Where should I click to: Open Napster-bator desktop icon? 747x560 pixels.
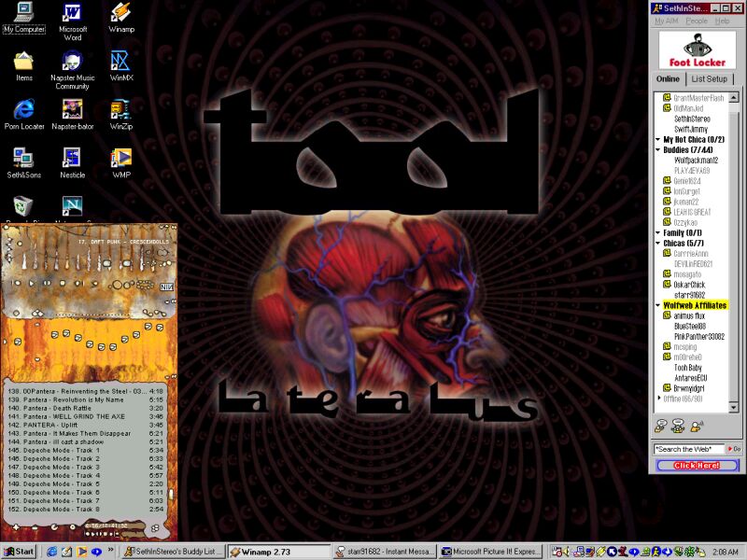click(72, 110)
